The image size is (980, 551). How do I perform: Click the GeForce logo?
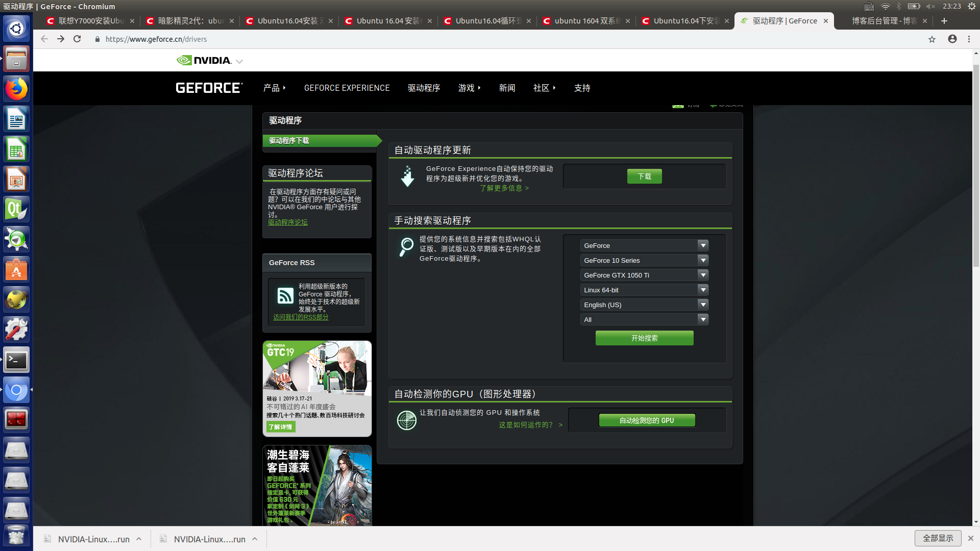click(209, 88)
